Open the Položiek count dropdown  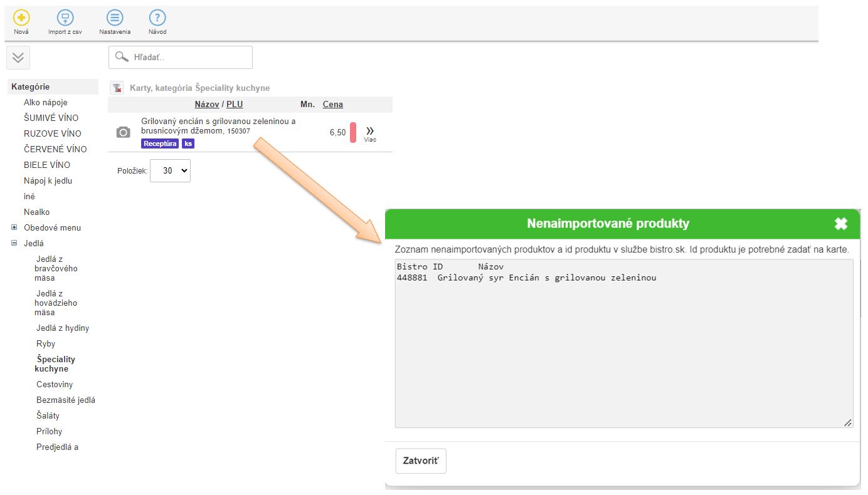[x=170, y=170]
